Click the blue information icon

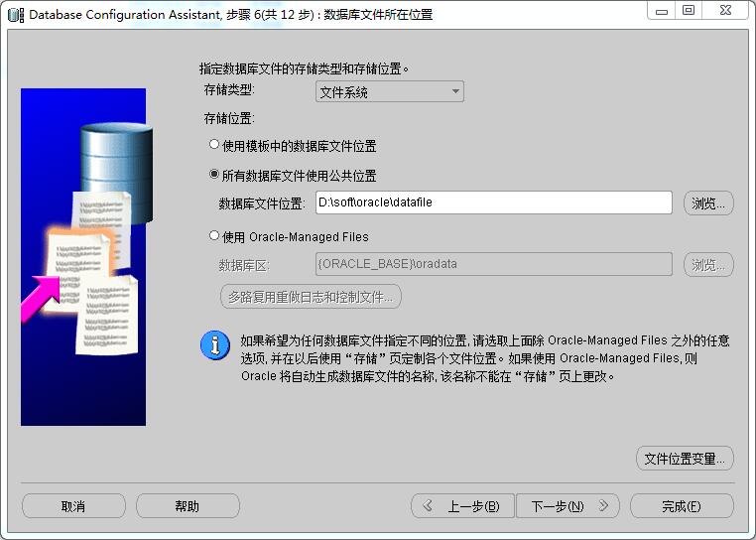[x=215, y=345]
